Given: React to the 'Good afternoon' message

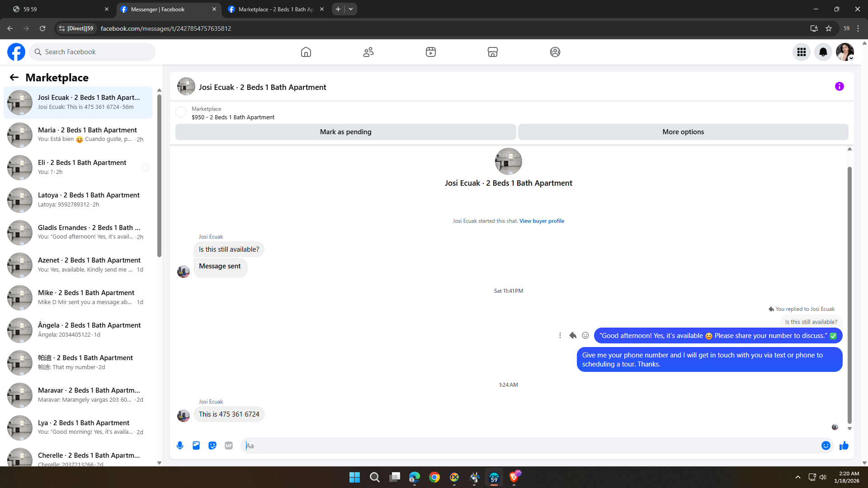Looking at the screenshot, I should click(585, 335).
